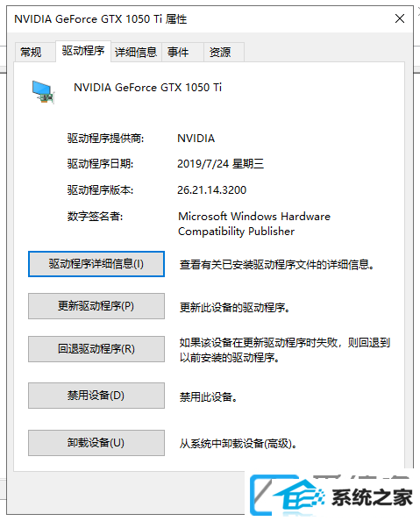Screen dimensions: 420x521
Task: Open the 详细信息 tab
Action: (136, 52)
